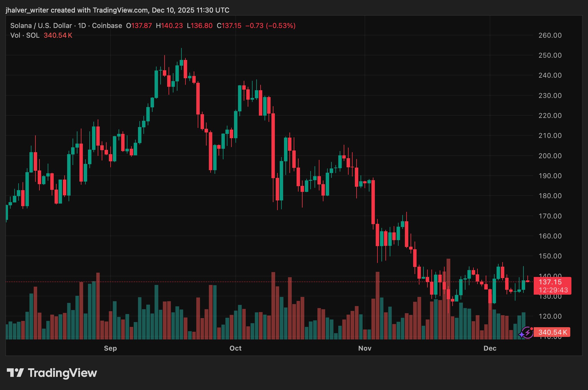Click the 260.00 label on the price scale
The image size is (588, 390).
[550, 35]
